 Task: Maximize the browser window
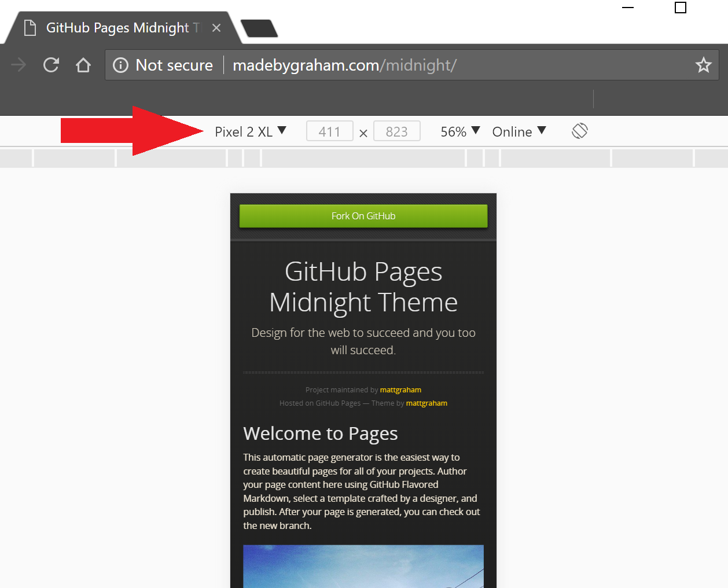[x=681, y=8]
